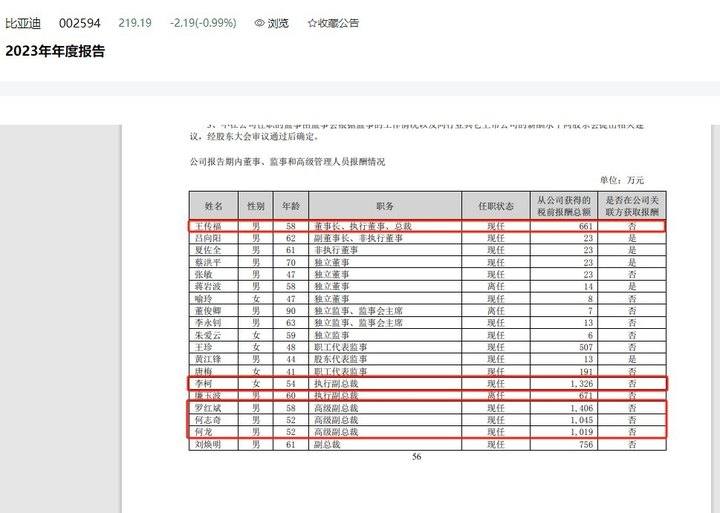
Task: Click the name 李永钊
Action: click(208, 322)
